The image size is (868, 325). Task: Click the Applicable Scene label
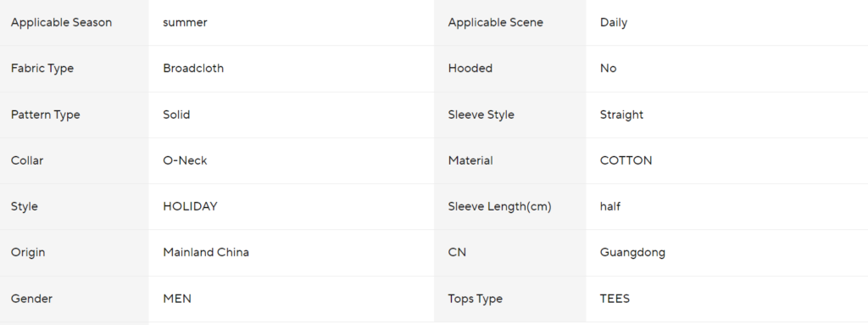495,23
